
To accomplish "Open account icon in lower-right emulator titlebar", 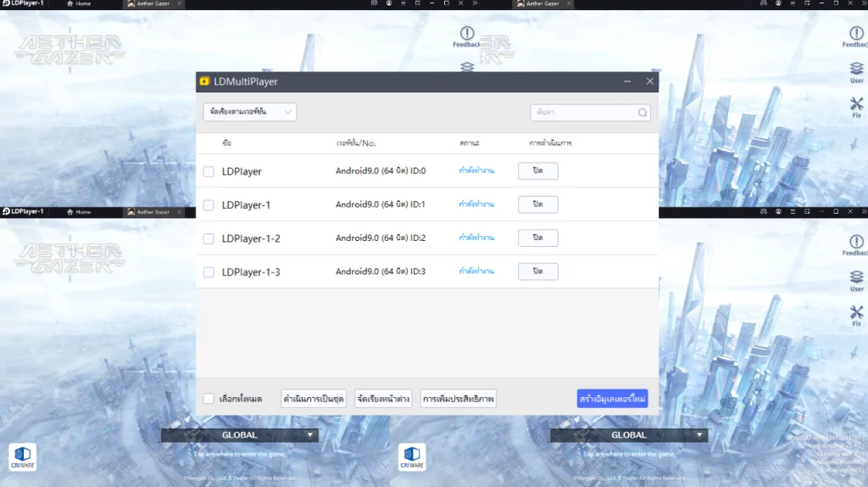I will (778, 211).
